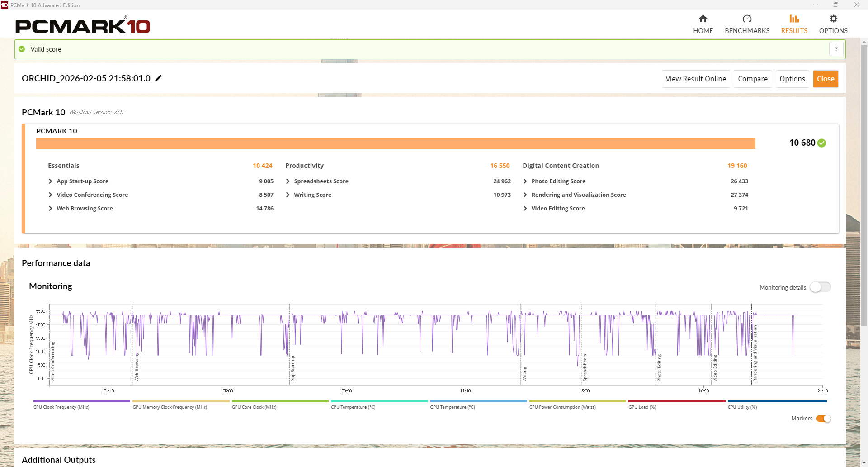Click the View Result Online button

[x=695, y=79]
